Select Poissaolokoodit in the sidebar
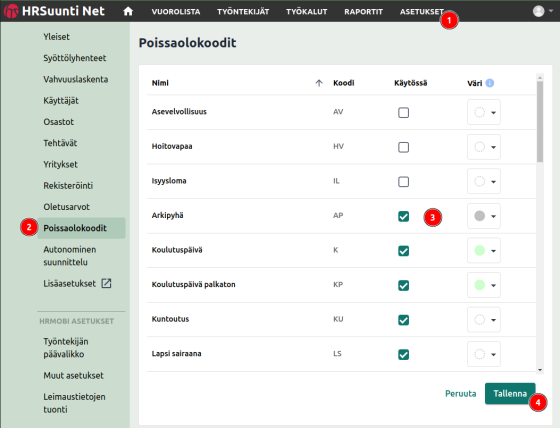The height and width of the screenshot is (428, 560). click(x=81, y=228)
